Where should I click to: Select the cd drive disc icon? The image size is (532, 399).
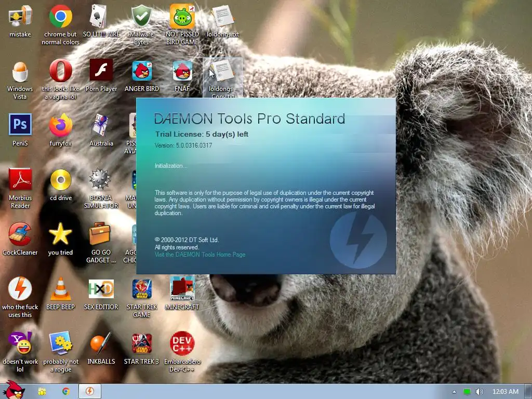[61, 180]
